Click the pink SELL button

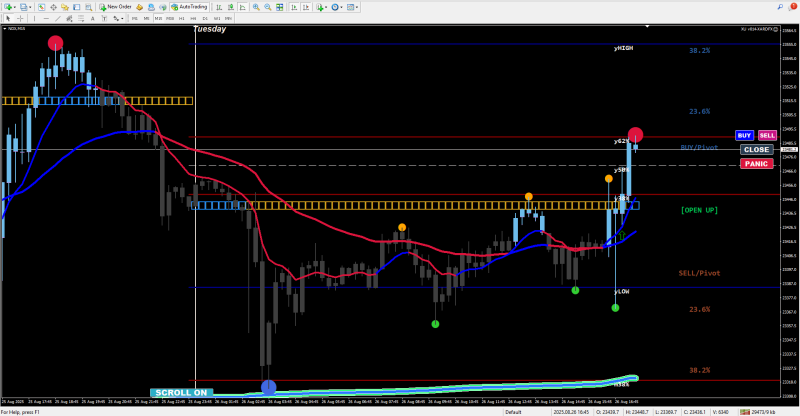click(x=767, y=135)
